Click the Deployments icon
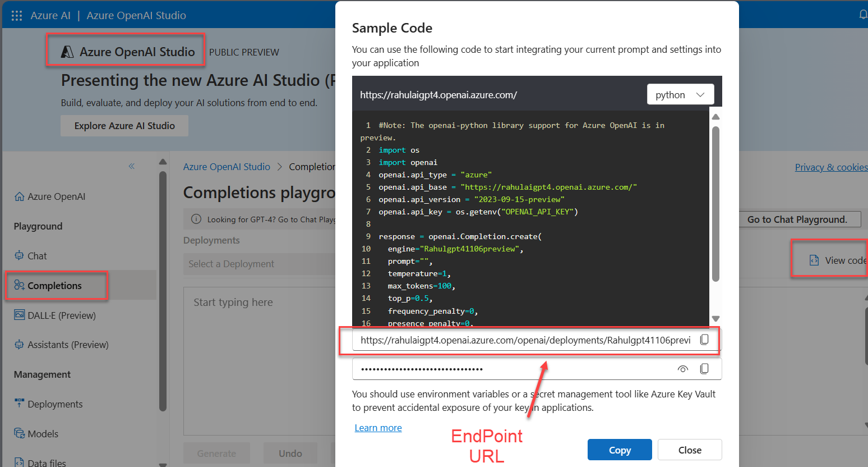Viewport: 868px width, 467px height. tap(19, 403)
